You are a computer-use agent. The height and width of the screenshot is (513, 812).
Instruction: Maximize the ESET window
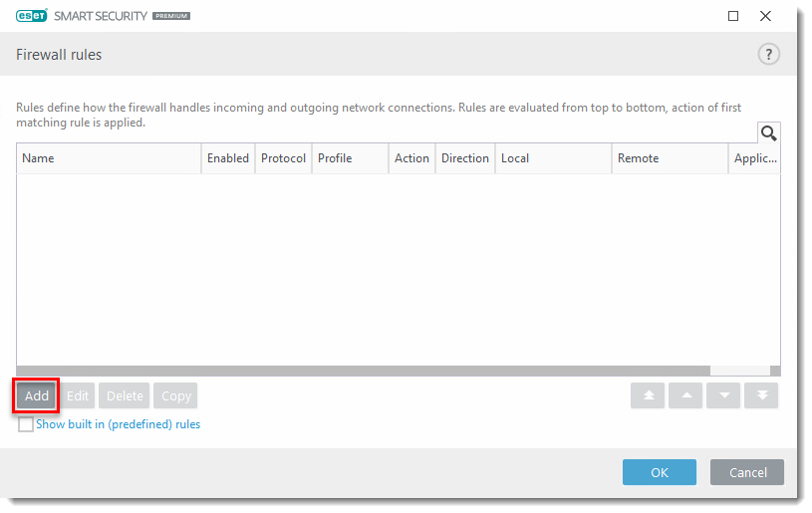733,16
